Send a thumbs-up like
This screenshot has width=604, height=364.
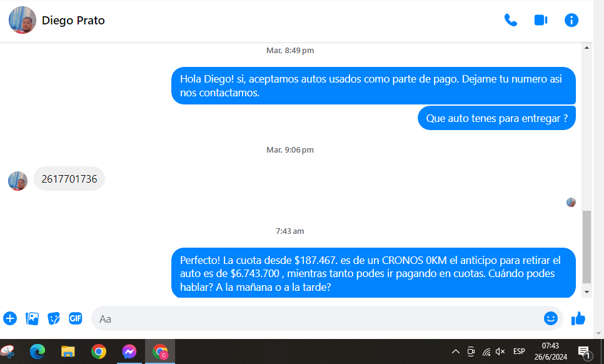coord(578,318)
